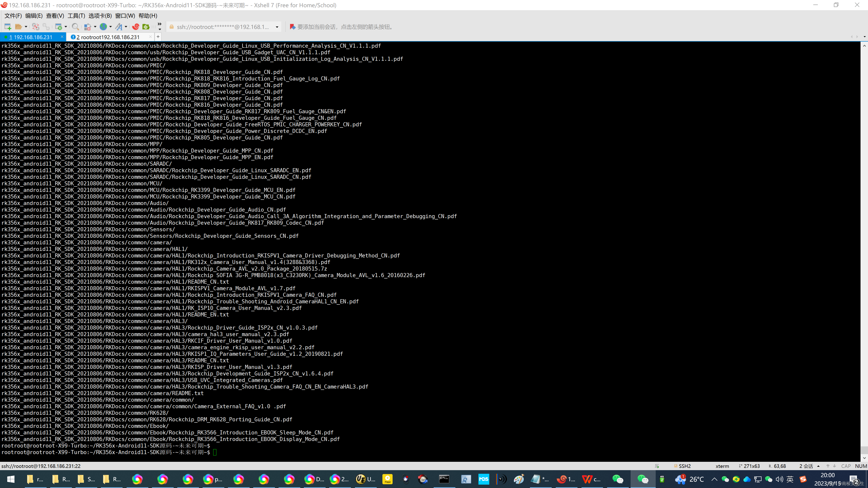Click the file transfer/SFTP icon

coord(145,27)
